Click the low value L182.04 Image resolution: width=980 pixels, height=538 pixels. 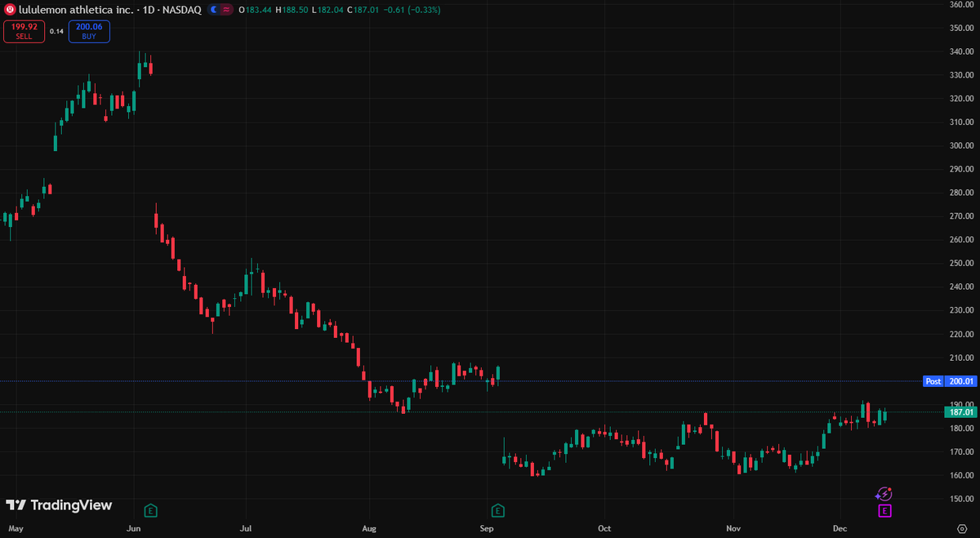click(327, 10)
